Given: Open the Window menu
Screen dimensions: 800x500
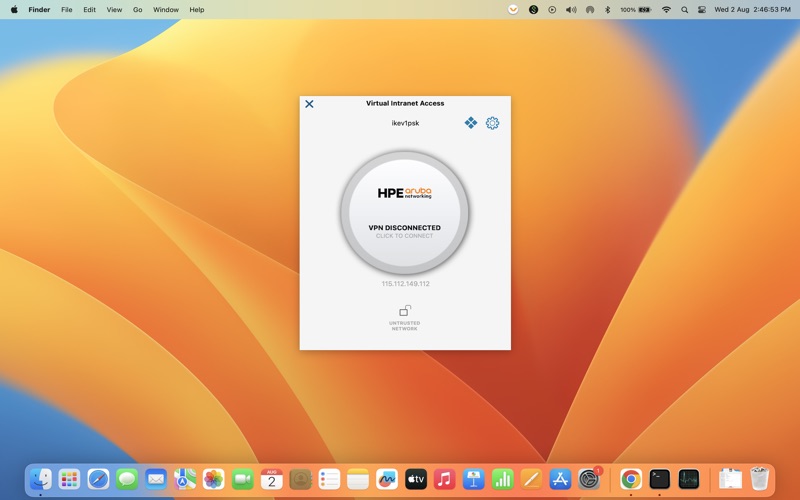Looking at the screenshot, I should tap(166, 9).
